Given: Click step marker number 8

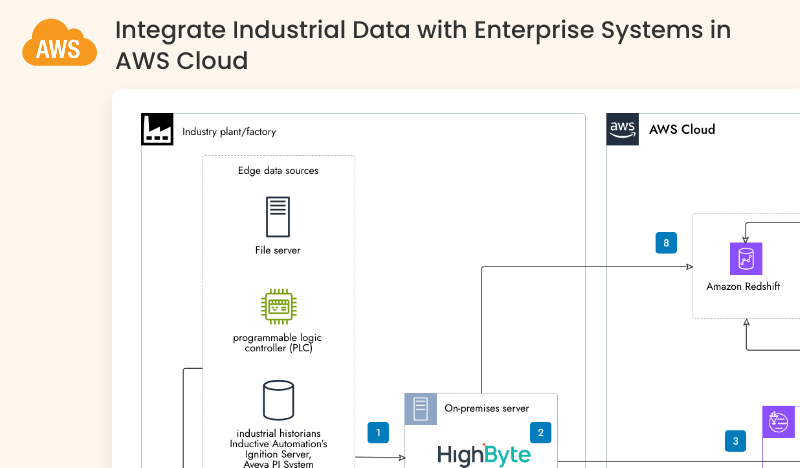Looking at the screenshot, I should coord(666,243).
